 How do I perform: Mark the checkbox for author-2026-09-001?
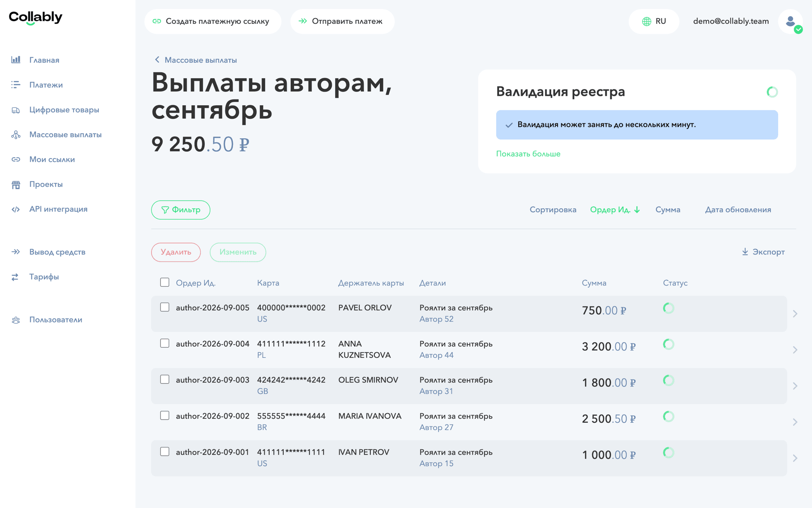[165, 452]
